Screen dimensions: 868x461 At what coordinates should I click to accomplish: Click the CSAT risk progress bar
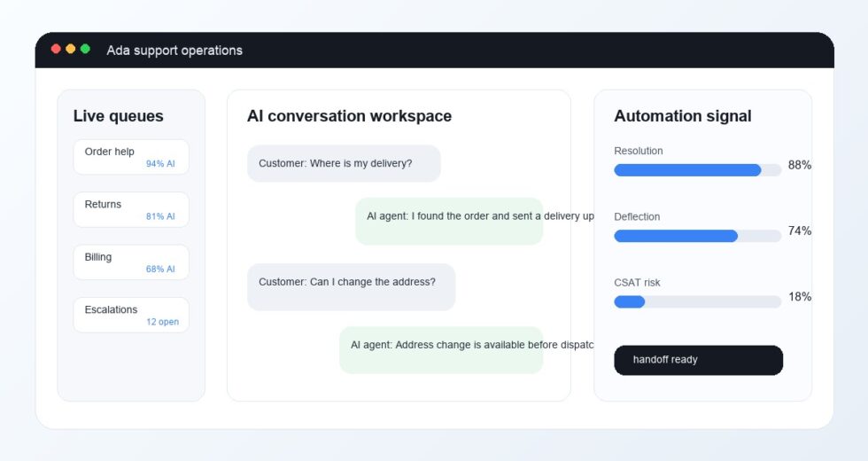tap(698, 302)
